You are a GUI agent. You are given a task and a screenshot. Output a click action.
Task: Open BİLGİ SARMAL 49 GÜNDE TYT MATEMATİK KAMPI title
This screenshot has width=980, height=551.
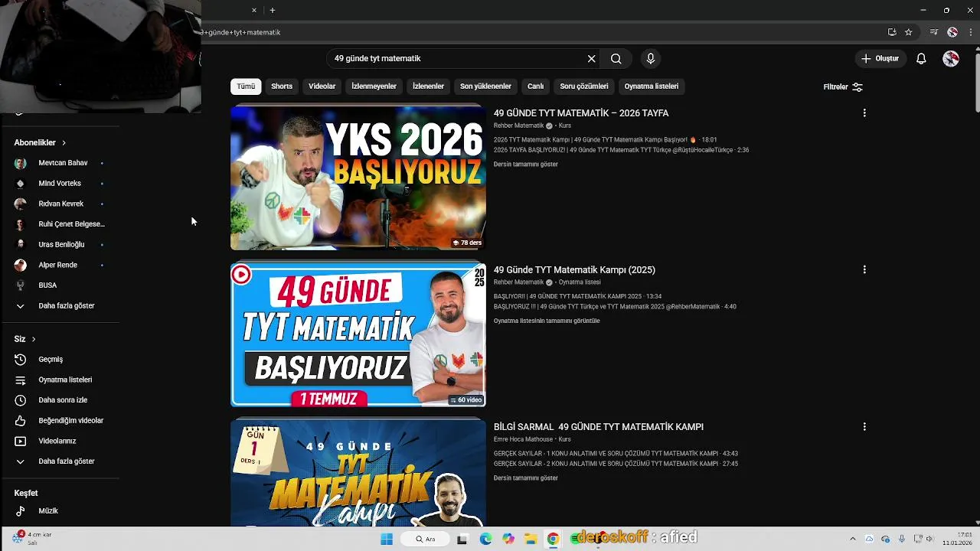599,427
